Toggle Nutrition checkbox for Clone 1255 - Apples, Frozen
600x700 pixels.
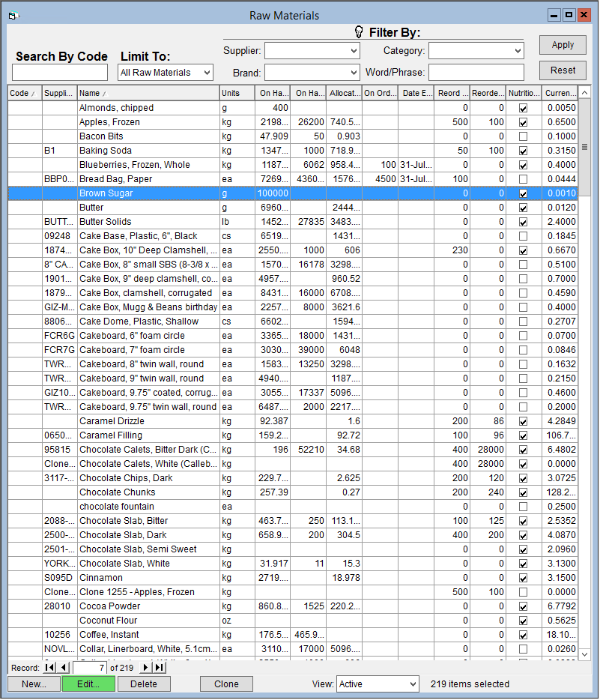coord(524,592)
